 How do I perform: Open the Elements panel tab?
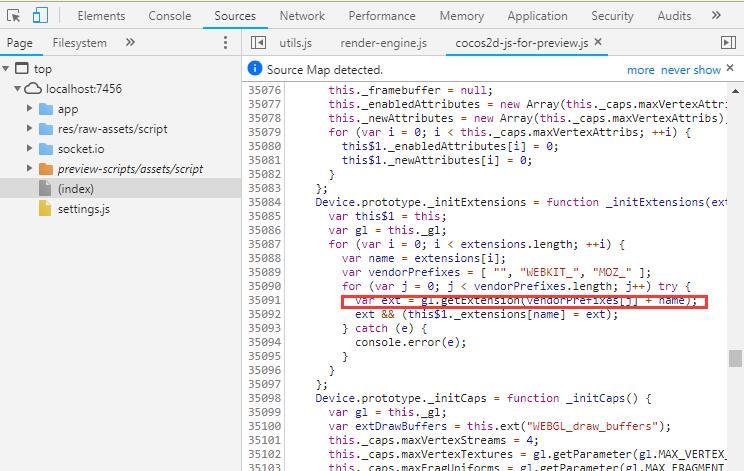click(102, 16)
